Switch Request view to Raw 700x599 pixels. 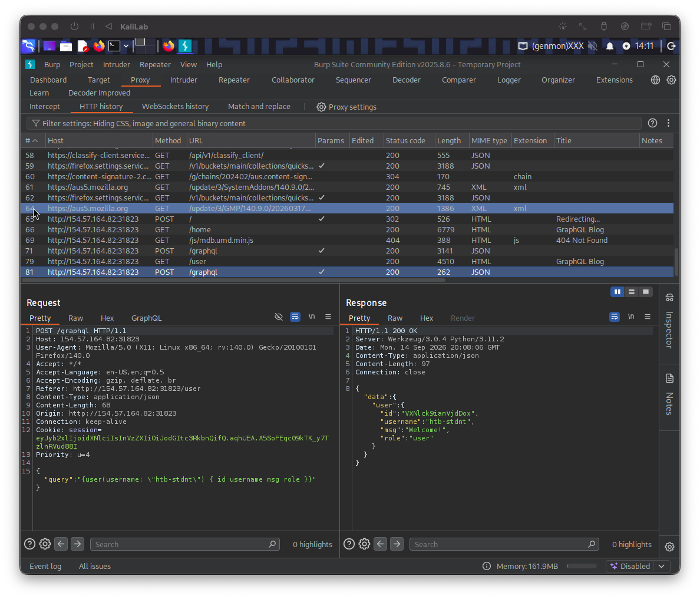click(x=75, y=318)
